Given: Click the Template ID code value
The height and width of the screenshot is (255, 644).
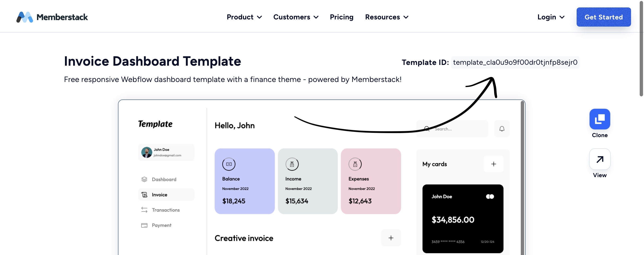Looking at the screenshot, I should [515, 62].
